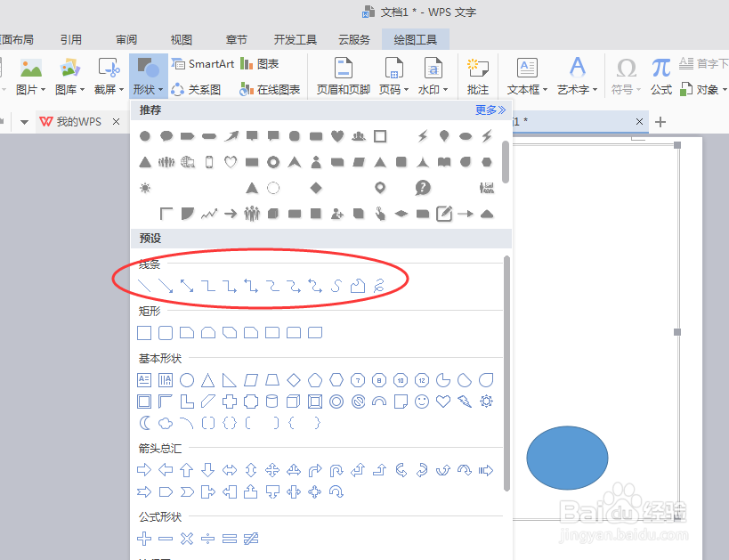Insert a formula with 公式
The height and width of the screenshot is (560, 729).
coord(661,76)
